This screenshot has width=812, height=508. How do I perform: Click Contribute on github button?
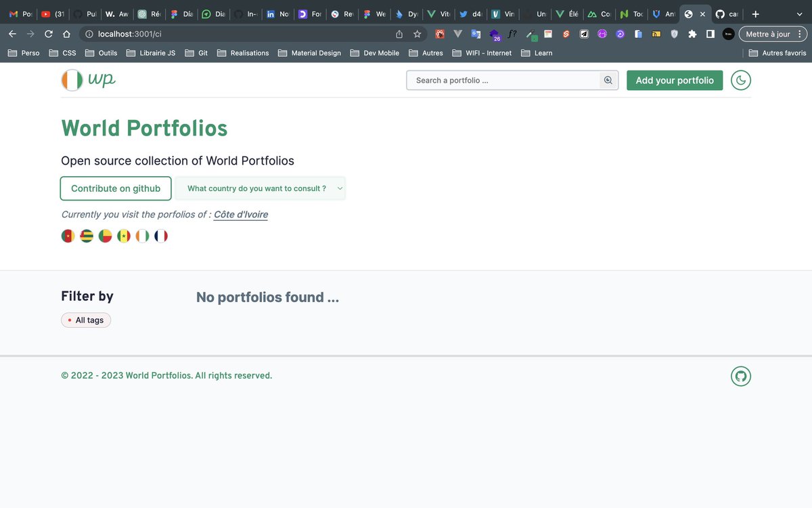click(116, 188)
